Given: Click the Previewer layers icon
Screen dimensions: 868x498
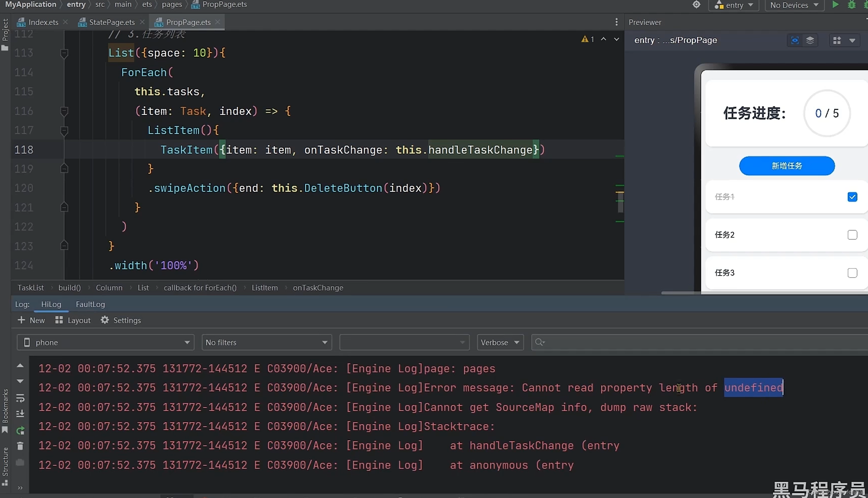Looking at the screenshot, I should pyautogui.click(x=810, y=40).
